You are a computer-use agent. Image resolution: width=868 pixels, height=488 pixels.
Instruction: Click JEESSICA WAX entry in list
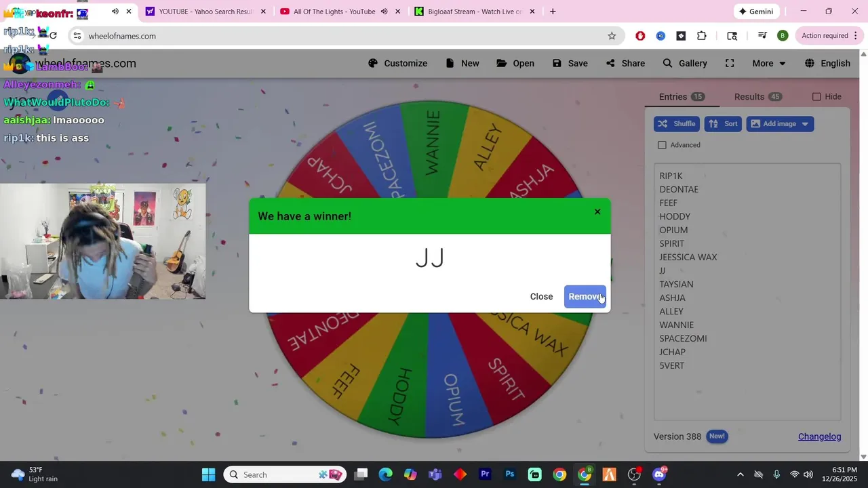(x=688, y=257)
